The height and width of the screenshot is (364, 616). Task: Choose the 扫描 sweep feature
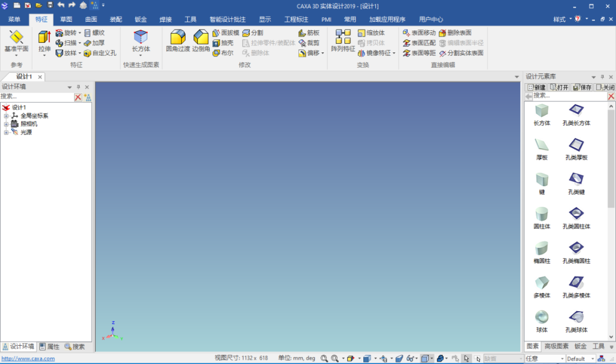[x=66, y=43]
